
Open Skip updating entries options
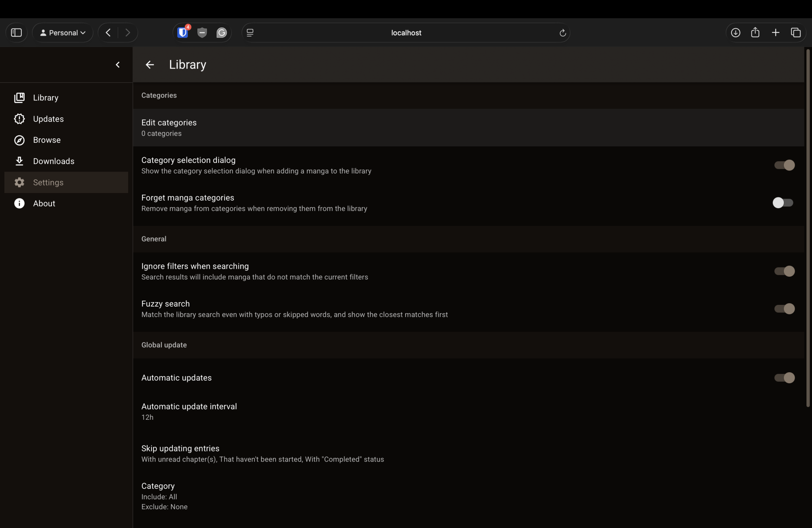469,454
